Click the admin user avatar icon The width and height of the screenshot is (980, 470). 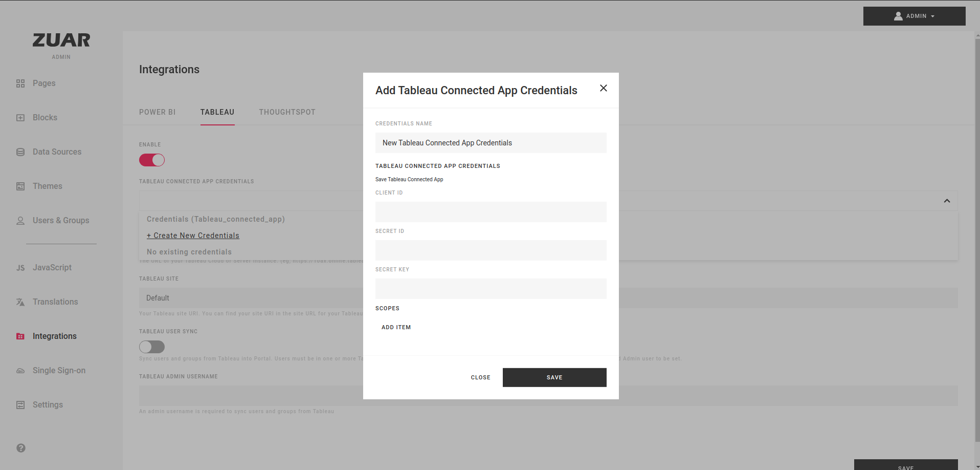click(898, 16)
